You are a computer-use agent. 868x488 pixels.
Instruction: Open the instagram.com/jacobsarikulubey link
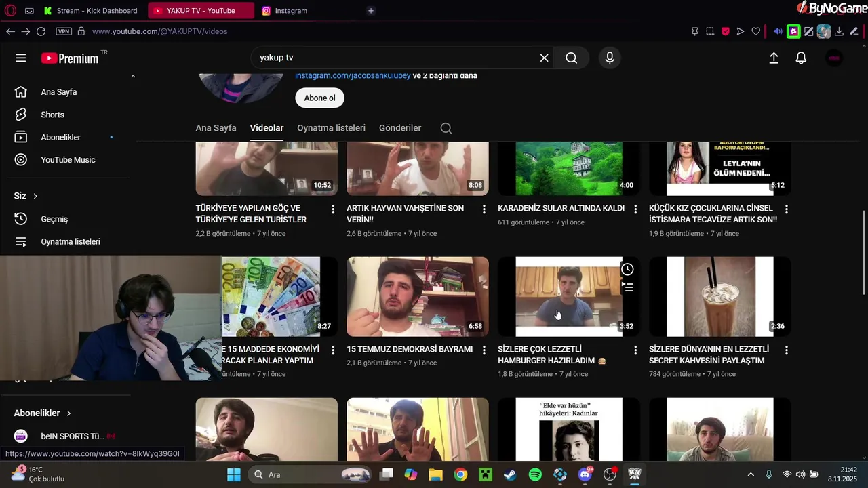tap(353, 76)
